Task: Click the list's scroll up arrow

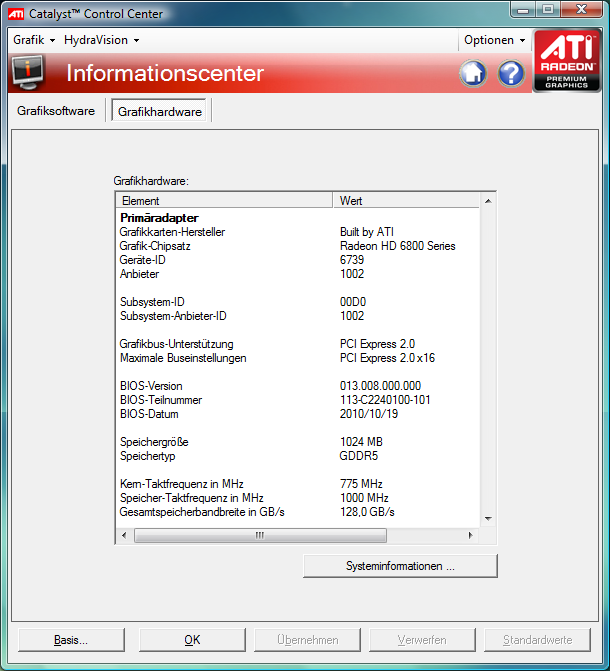Action: (488, 201)
